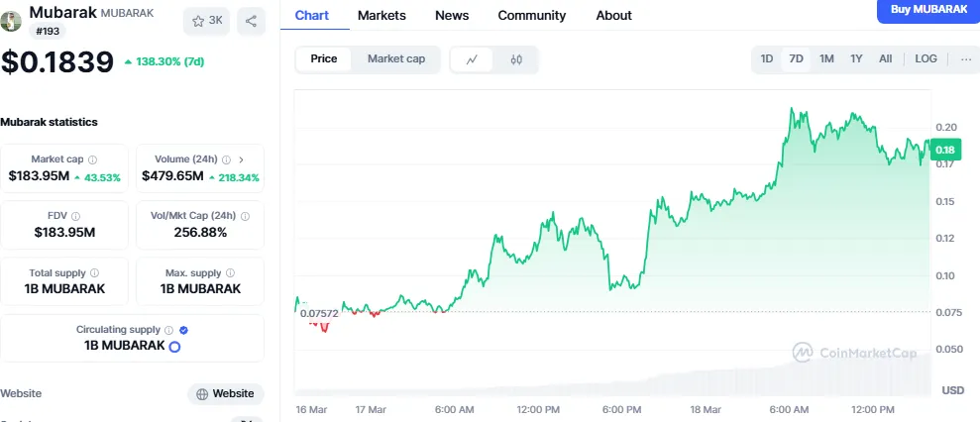
Task: Click the Mubarak statistics heading
Action: [x=49, y=122]
